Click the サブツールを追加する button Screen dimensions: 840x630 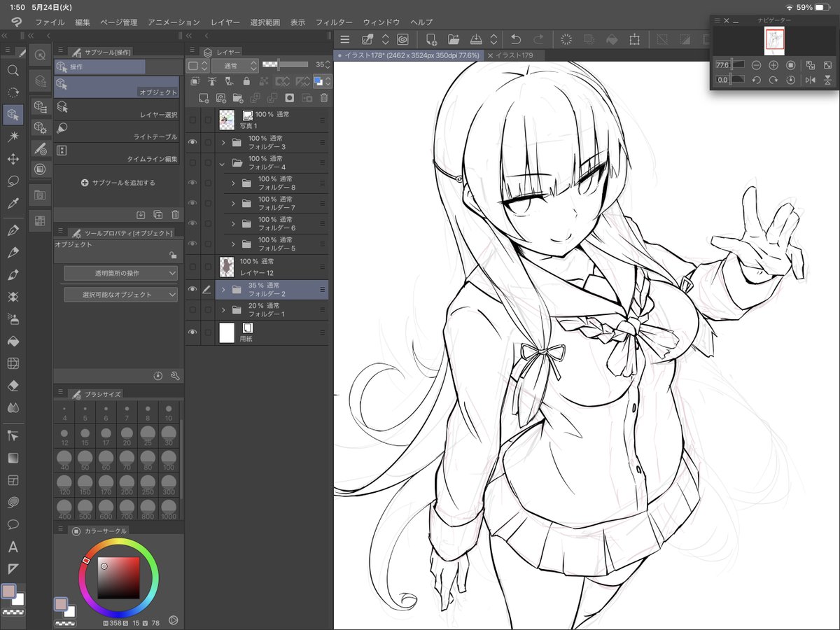118,183
